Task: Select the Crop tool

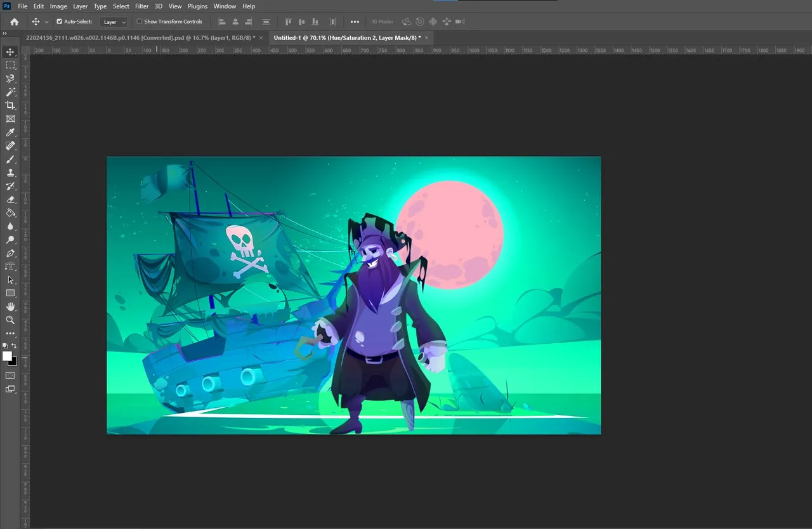Action: 10,105
